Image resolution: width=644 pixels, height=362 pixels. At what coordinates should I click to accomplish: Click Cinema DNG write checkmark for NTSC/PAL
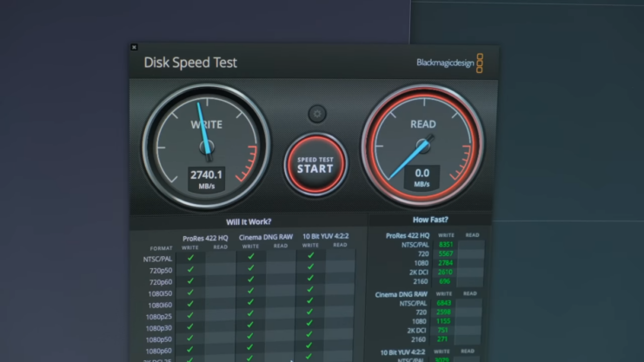250,256
